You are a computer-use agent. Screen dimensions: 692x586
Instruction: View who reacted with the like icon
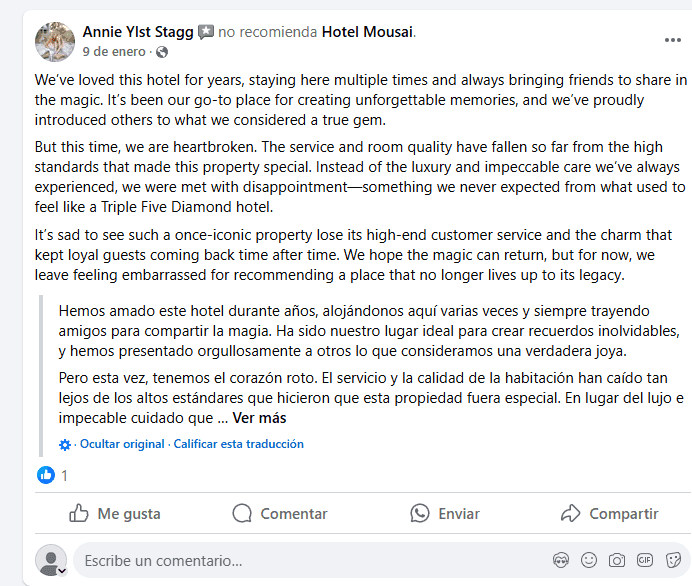coord(46,475)
